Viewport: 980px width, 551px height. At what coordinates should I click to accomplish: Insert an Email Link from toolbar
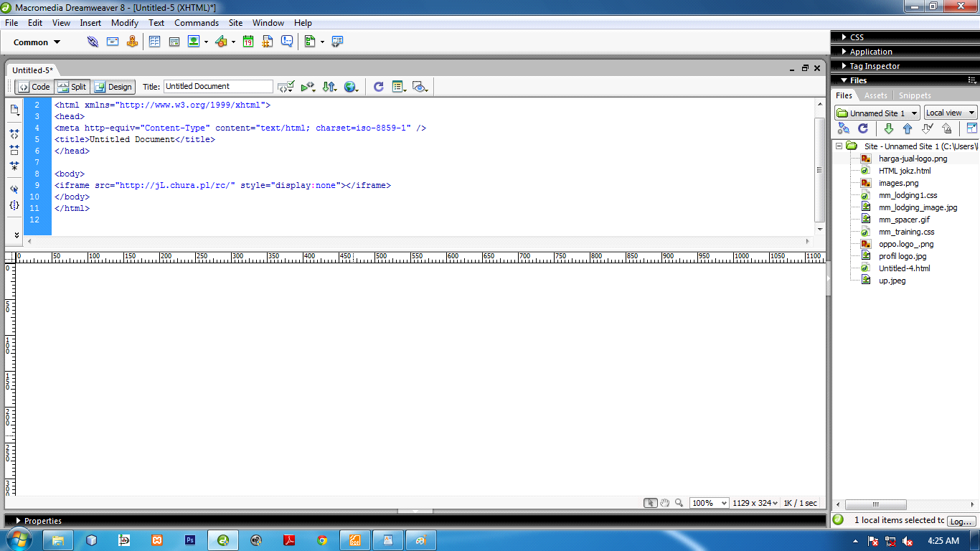point(113,42)
